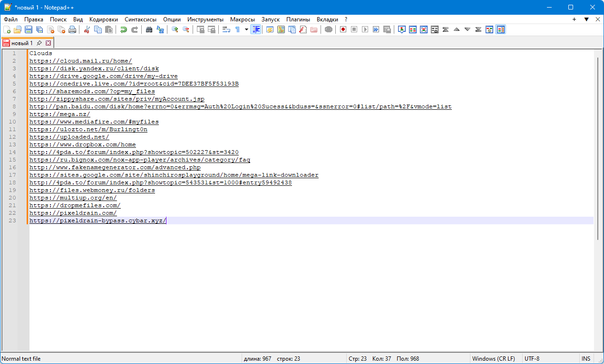
Task: Open the Файл menu
Action: point(11,19)
